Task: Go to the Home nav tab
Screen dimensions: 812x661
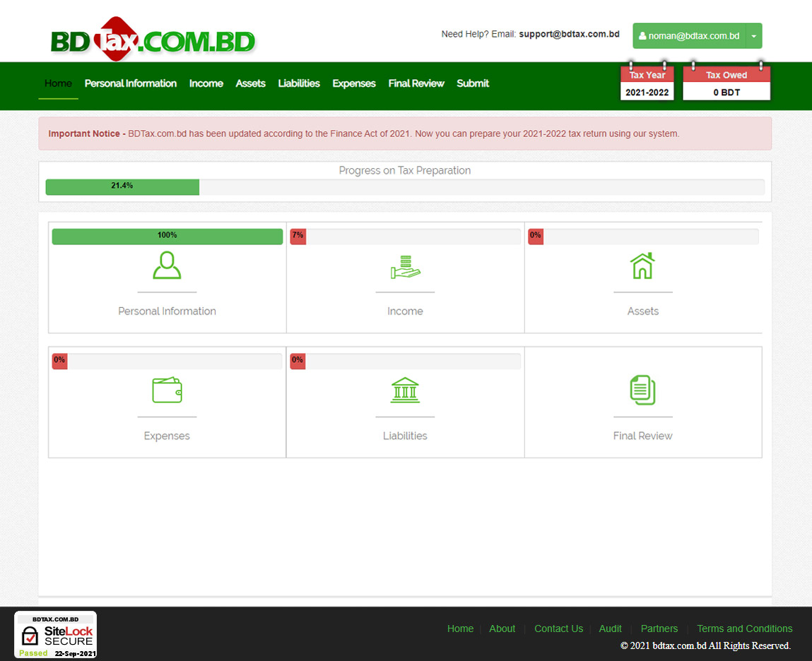Action: (58, 83)
